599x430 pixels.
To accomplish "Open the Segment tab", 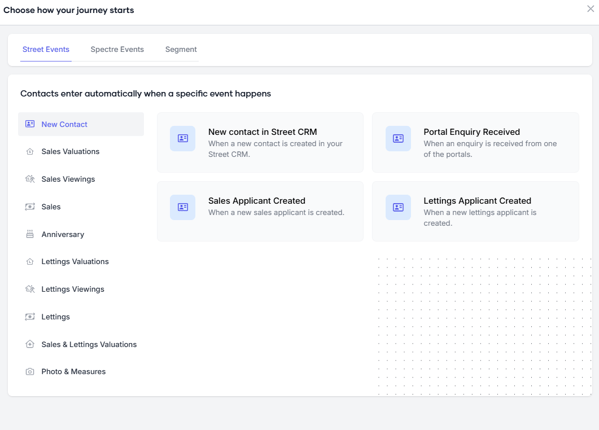I will coord(181,49).
